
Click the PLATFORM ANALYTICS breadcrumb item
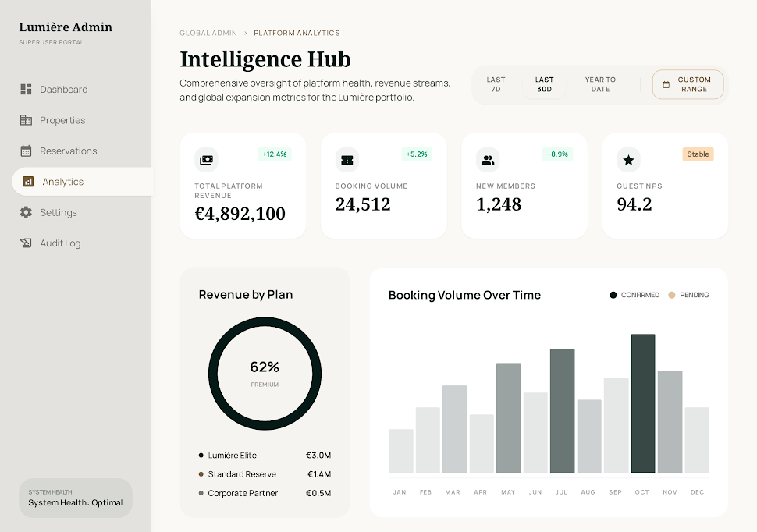click(x=297, y=33)
